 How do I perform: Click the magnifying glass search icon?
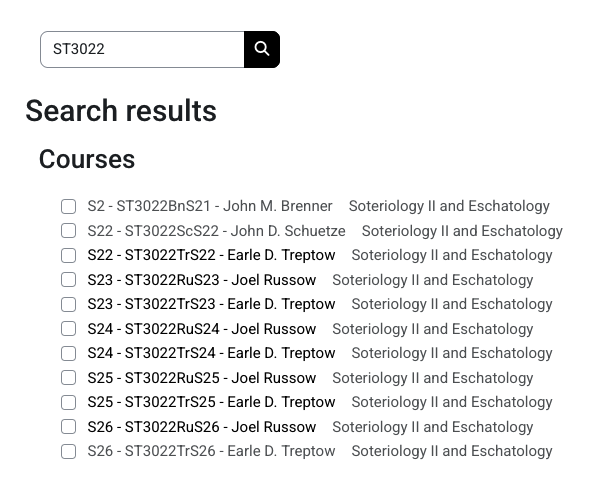click(262, 49)
